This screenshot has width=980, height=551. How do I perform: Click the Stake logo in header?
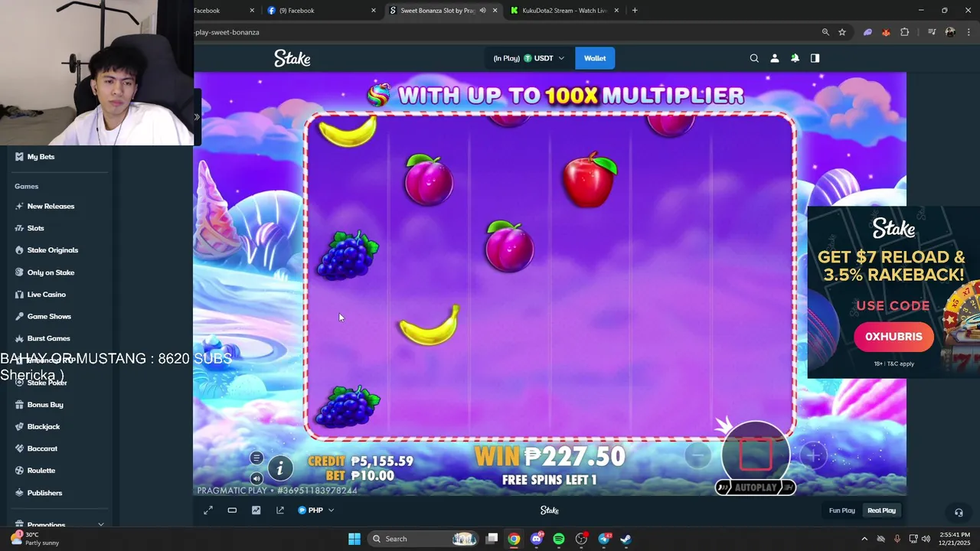[x=292, y=58]
